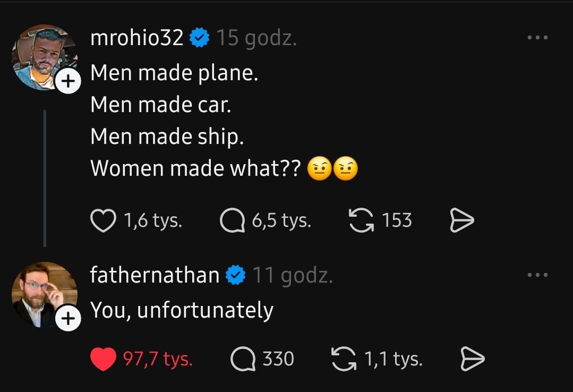Viewport: 573px width, 392px height.
Task: View fathernathan profile picture
Action: (x=41, y=292)
